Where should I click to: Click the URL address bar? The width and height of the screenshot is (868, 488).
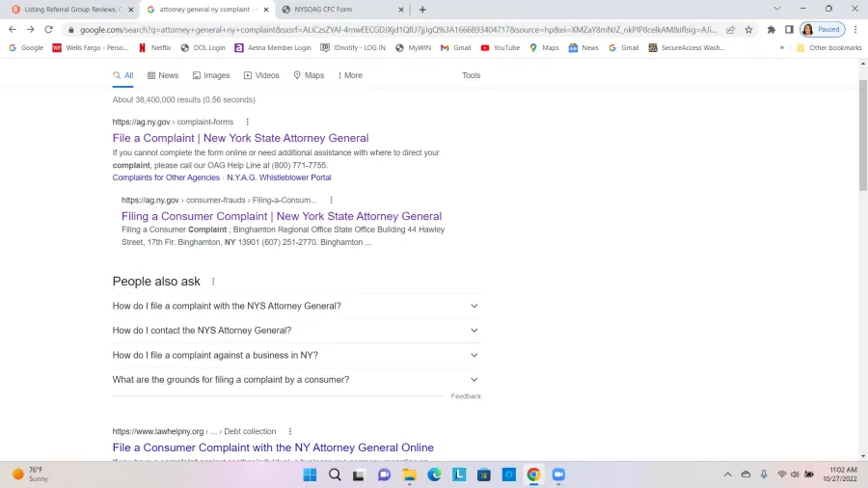pos(386,29)
